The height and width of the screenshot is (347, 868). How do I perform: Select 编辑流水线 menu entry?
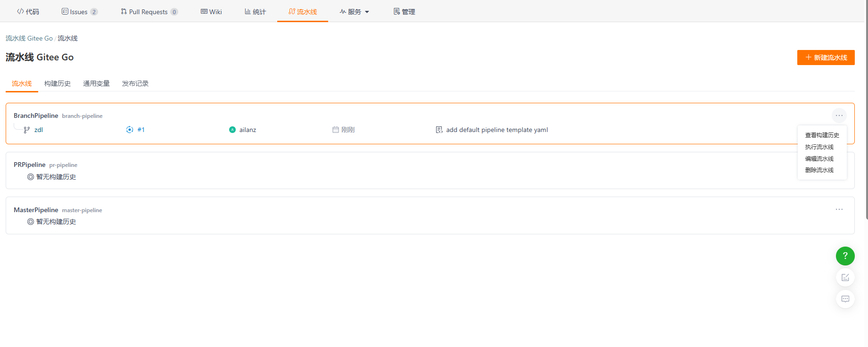click(819, 159)
